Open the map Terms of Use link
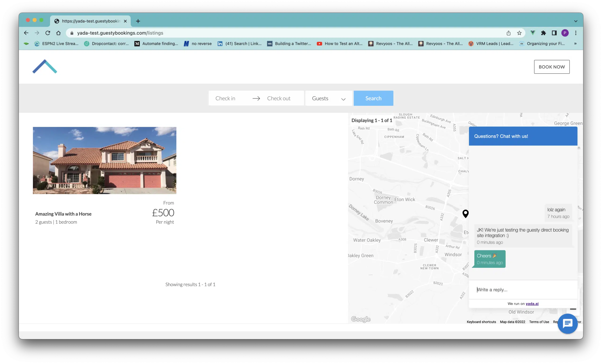Screen dimensions: 602x364 pyautogui.click(x=539, y=322)
